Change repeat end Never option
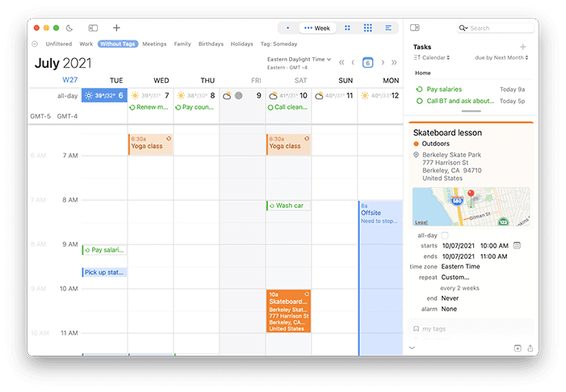The image size is (566, 392). (x=450, y=298)
